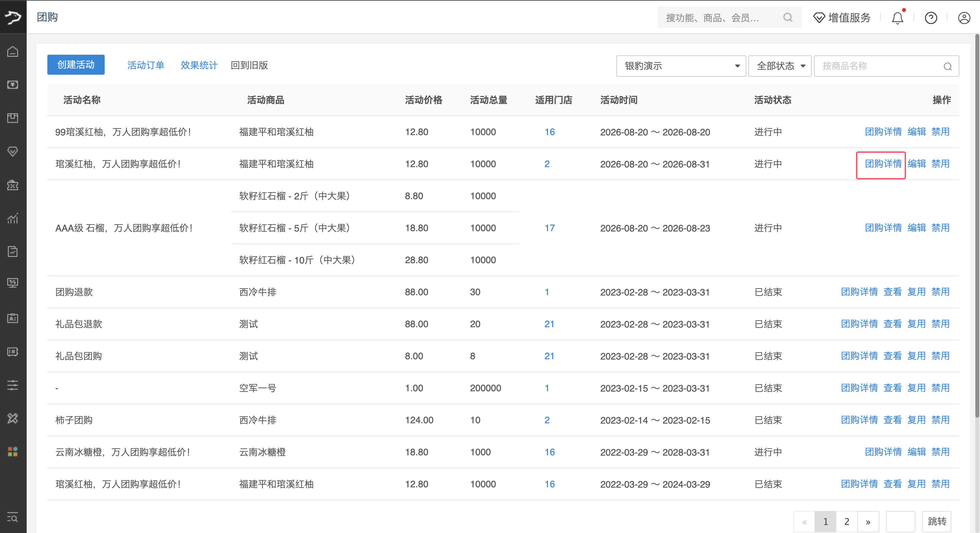Click 回到旧版 to return to old version
Viewport: 980px width, 533px height.
click(x=249, y=65)
